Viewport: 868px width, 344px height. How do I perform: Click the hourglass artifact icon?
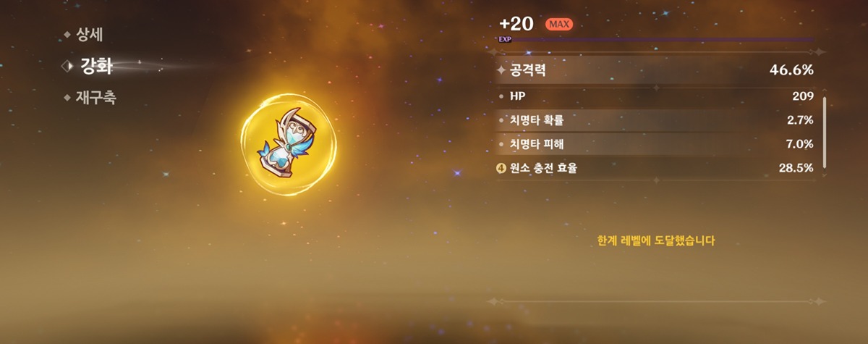point(290,140)
